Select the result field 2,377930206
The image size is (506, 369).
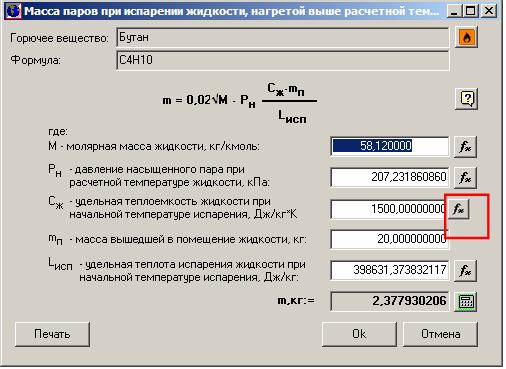coord(389,301)
